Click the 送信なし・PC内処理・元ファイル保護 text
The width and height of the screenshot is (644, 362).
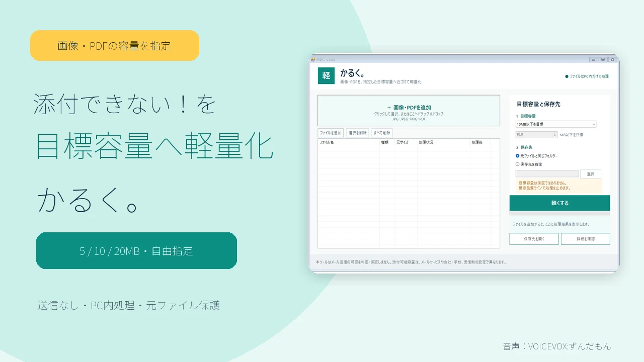pos(129,305)
